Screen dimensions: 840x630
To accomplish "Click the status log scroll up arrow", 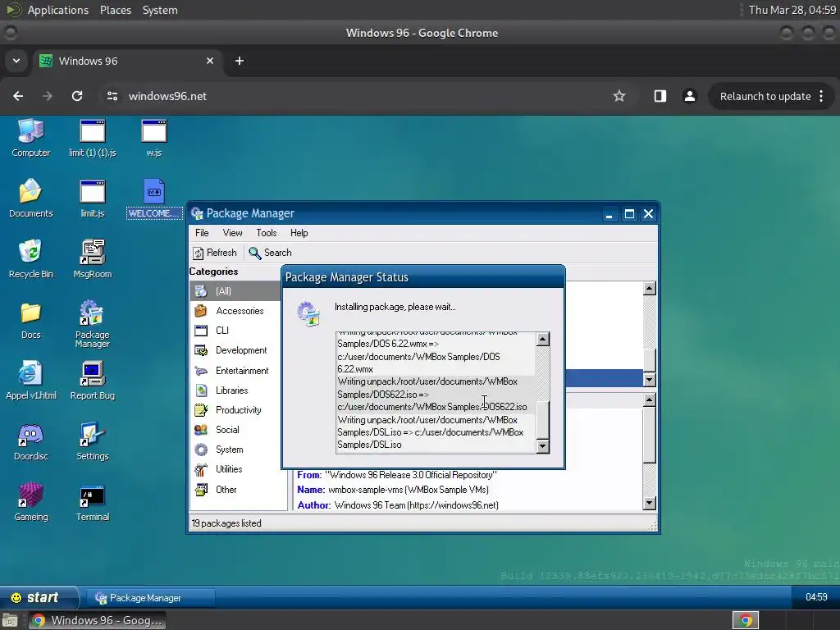I will [x=543, y=339].
